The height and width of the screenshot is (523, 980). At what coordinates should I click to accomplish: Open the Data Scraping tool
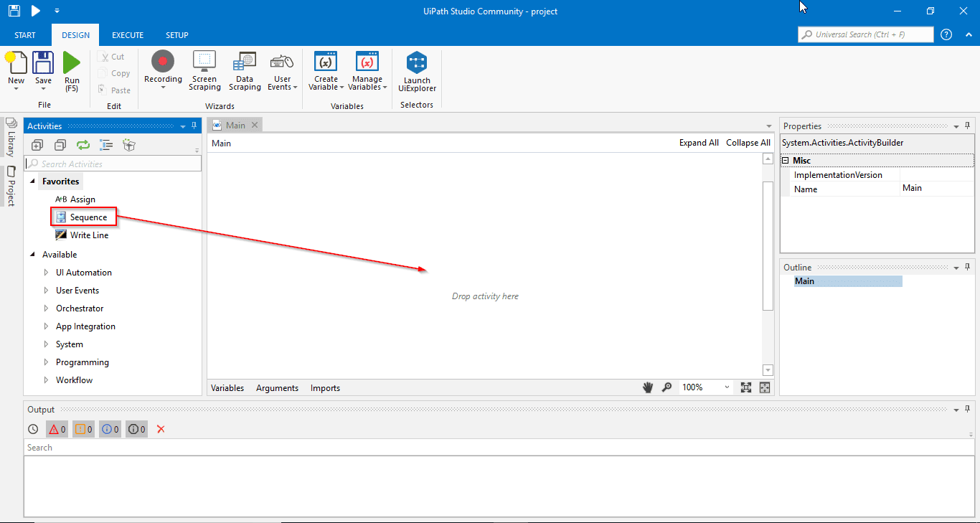click(x=245, y=70)
